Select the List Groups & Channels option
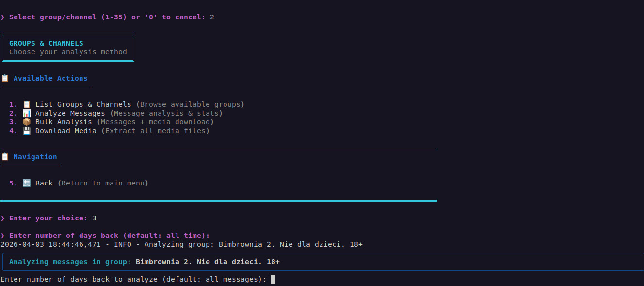 click(x=83, y=104)
